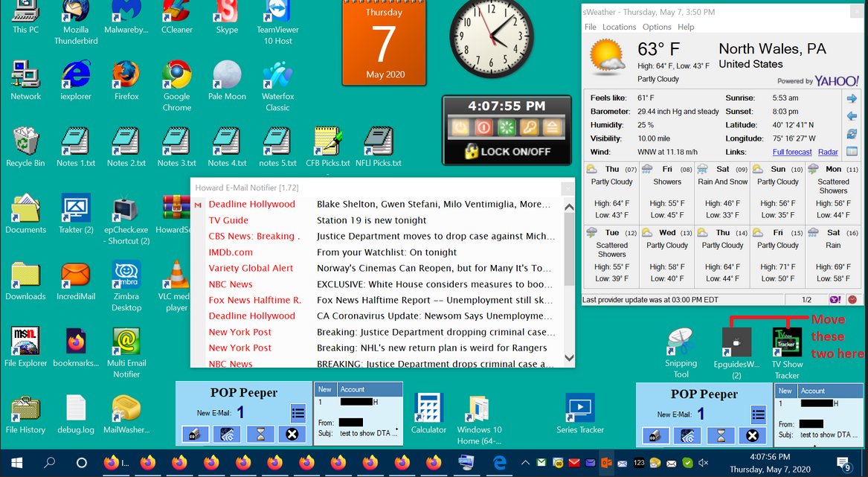
Task: Click the up arrow of E-Mail Notifier scrollbar
Action: pos(569,207)
